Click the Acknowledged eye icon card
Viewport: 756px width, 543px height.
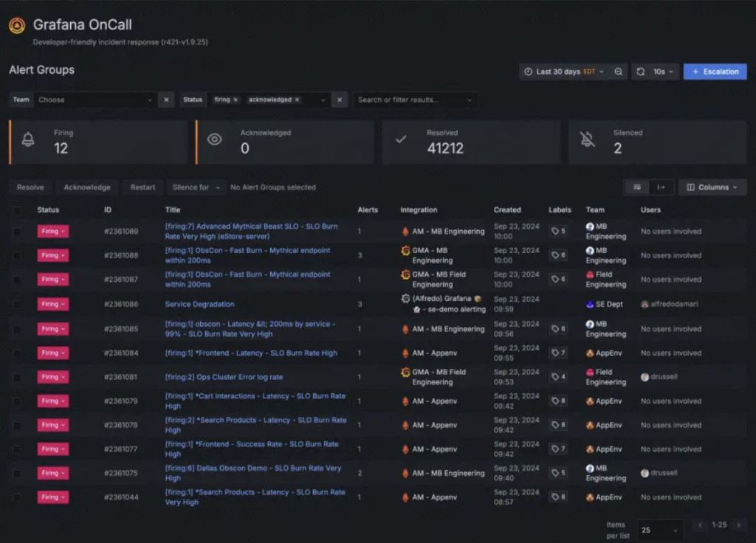[x=285, y=142]
